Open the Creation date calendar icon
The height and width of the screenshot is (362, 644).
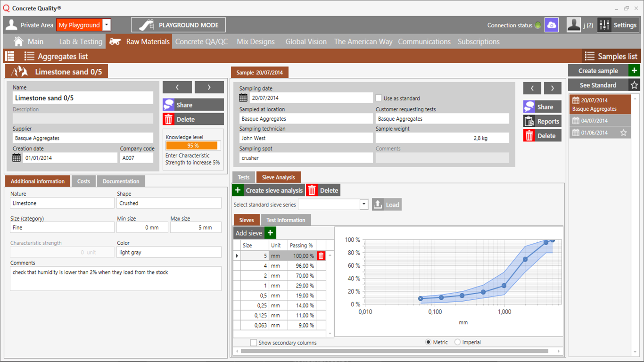[x=17, y=158]
